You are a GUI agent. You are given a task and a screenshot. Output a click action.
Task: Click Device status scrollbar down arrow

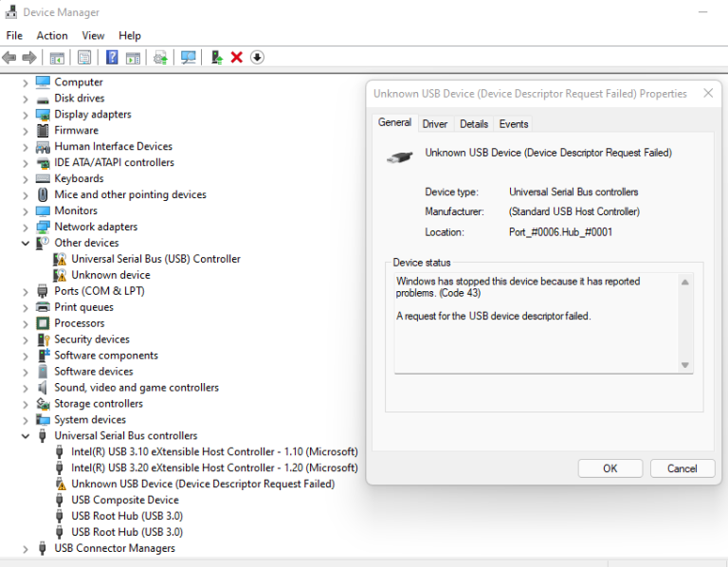pyautogui.click(x=685, y=365)
